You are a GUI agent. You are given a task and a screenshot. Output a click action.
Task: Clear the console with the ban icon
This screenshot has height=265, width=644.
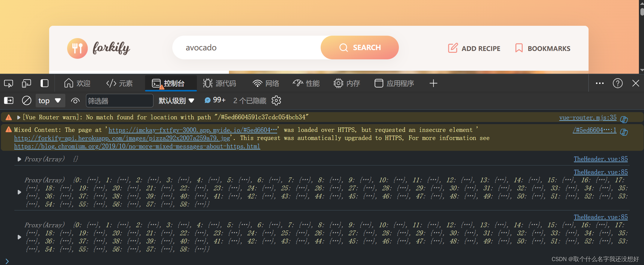(x=27, y=100)
